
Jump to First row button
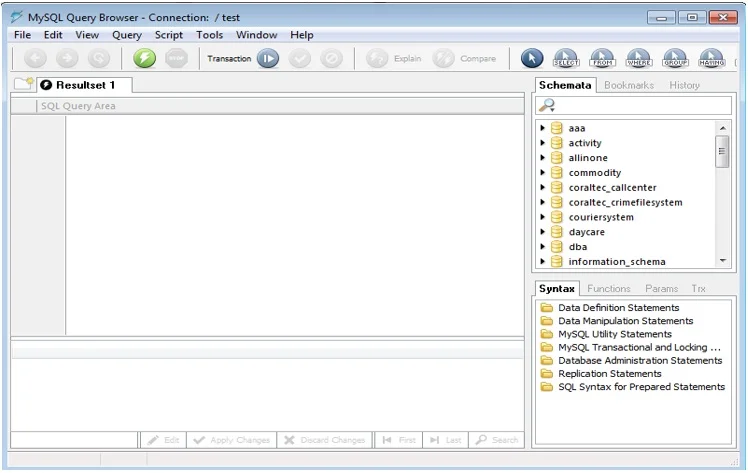tap(399, 440)
